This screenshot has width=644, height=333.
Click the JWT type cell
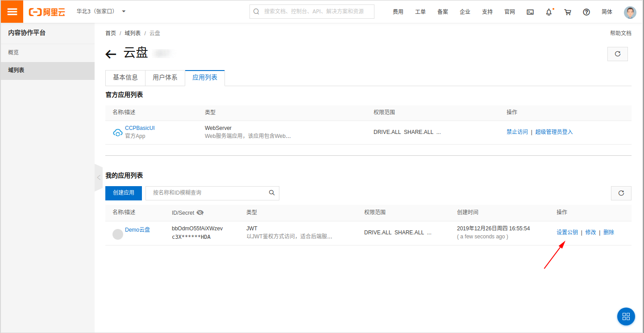(252, 229)
